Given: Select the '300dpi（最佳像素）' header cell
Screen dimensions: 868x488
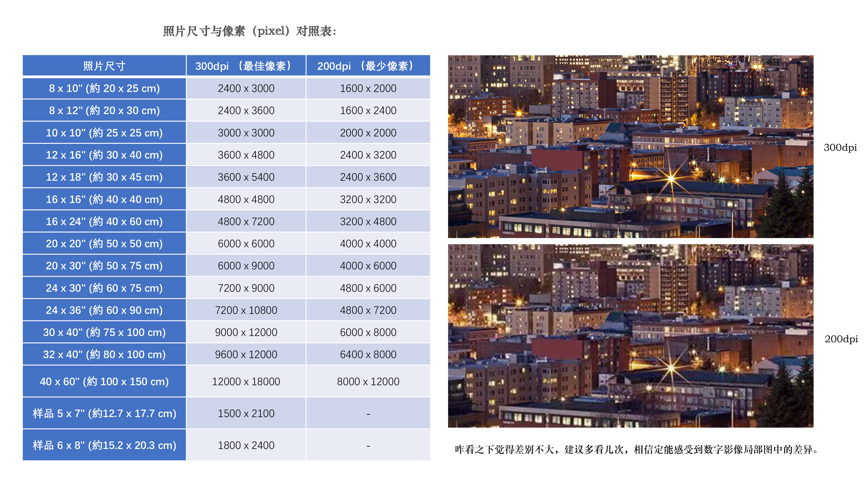Looking at the screenshot, I should (x=246, y=66).
